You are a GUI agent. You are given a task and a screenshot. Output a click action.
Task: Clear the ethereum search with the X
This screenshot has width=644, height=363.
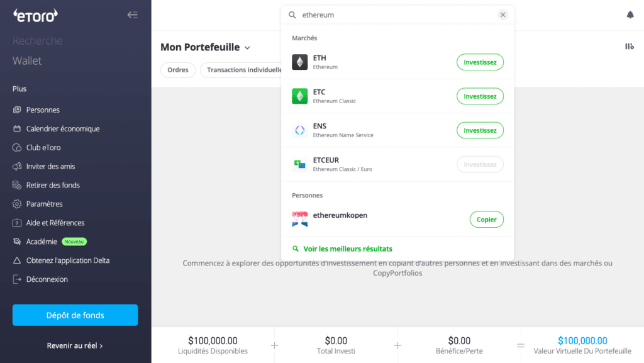coord(502,14)
